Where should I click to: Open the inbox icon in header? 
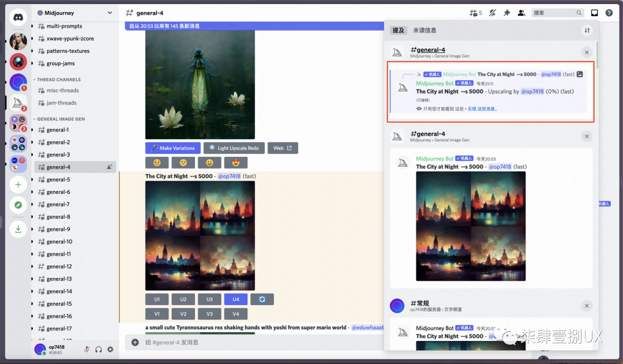pos(594,13)
